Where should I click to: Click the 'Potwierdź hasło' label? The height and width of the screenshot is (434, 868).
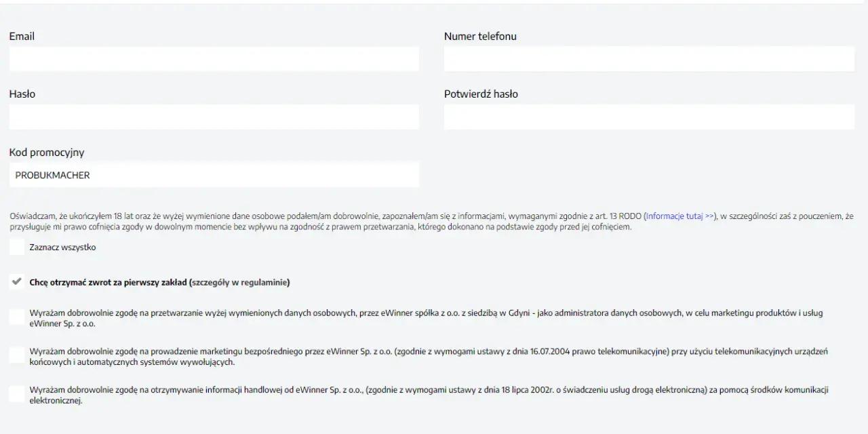click(481, 94)
